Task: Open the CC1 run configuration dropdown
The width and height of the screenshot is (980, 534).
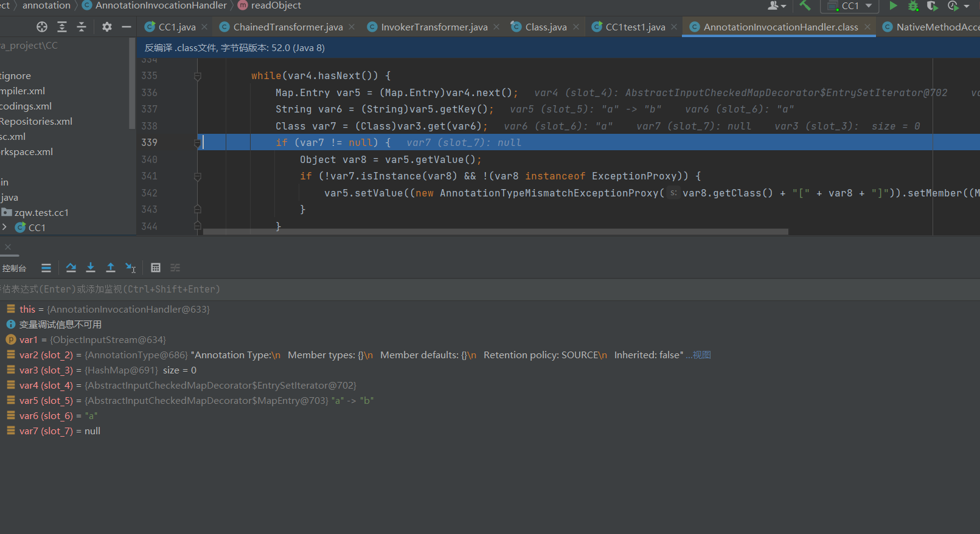Action: click(850, 6)
